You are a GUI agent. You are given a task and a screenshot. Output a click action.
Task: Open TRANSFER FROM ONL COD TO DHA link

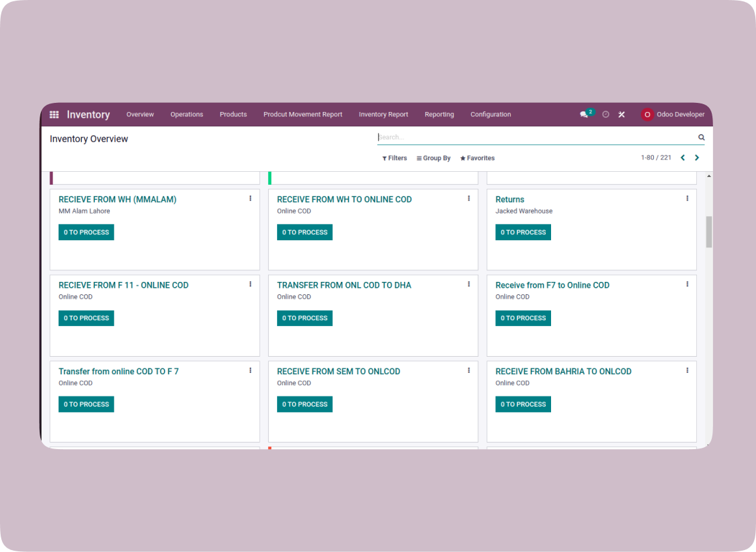(x=344, y=285)
